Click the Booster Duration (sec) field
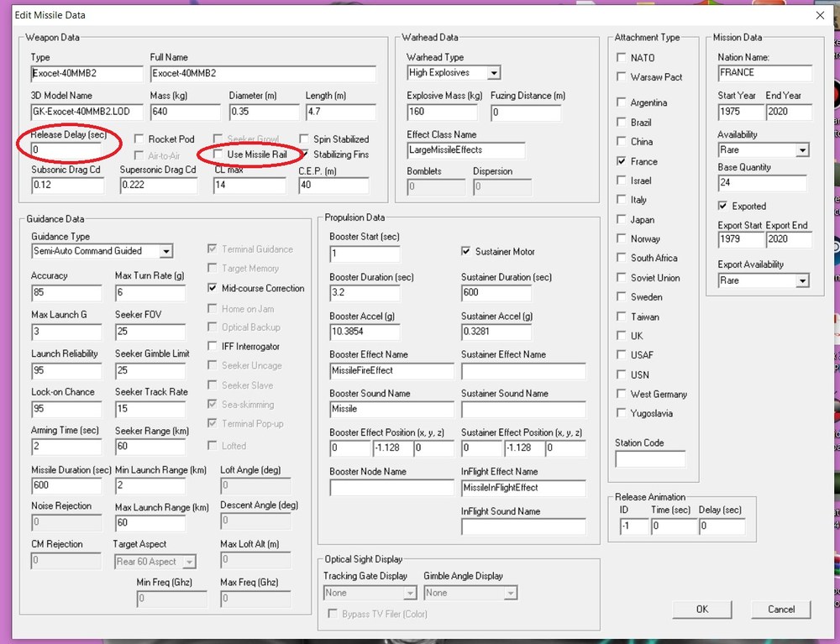The width and height of the screenshot is (840, 644). pos(365,293)
